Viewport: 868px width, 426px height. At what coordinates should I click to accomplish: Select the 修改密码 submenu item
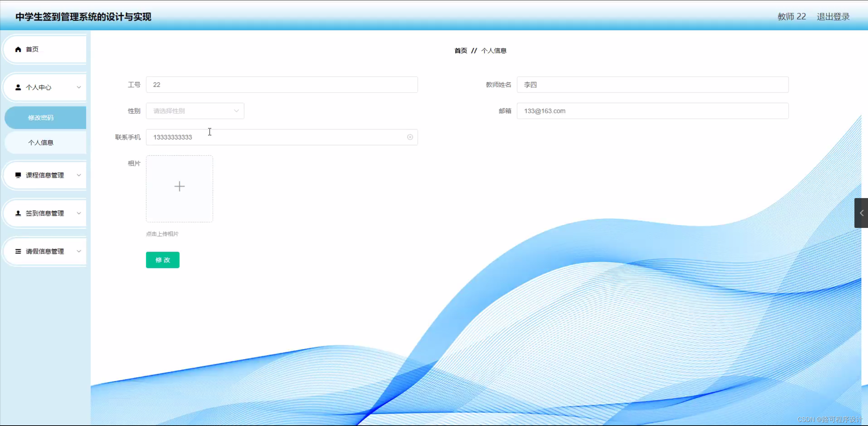tap(41, 118)
